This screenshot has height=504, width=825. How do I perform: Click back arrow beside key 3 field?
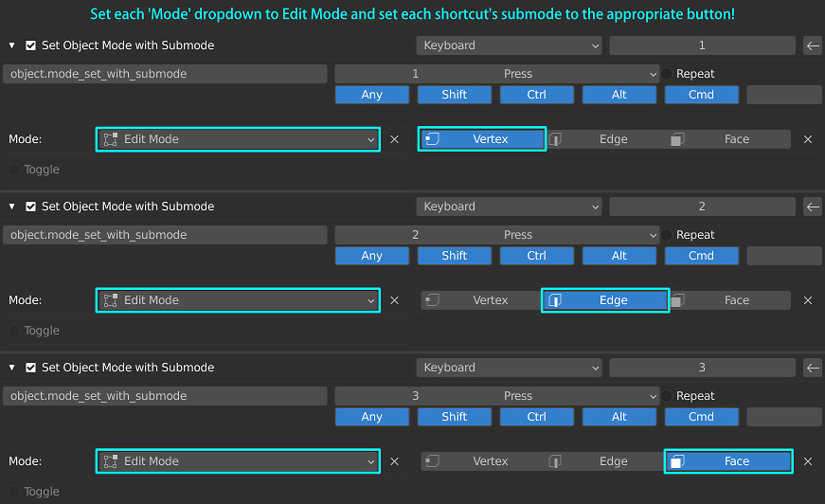[813, 368]
